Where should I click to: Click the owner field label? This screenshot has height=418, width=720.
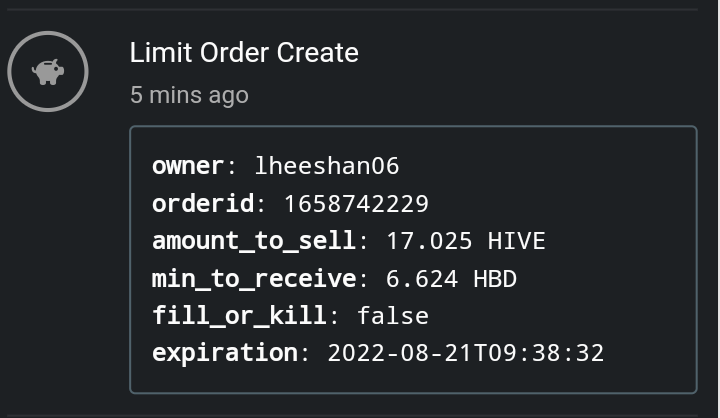point(187,165)
